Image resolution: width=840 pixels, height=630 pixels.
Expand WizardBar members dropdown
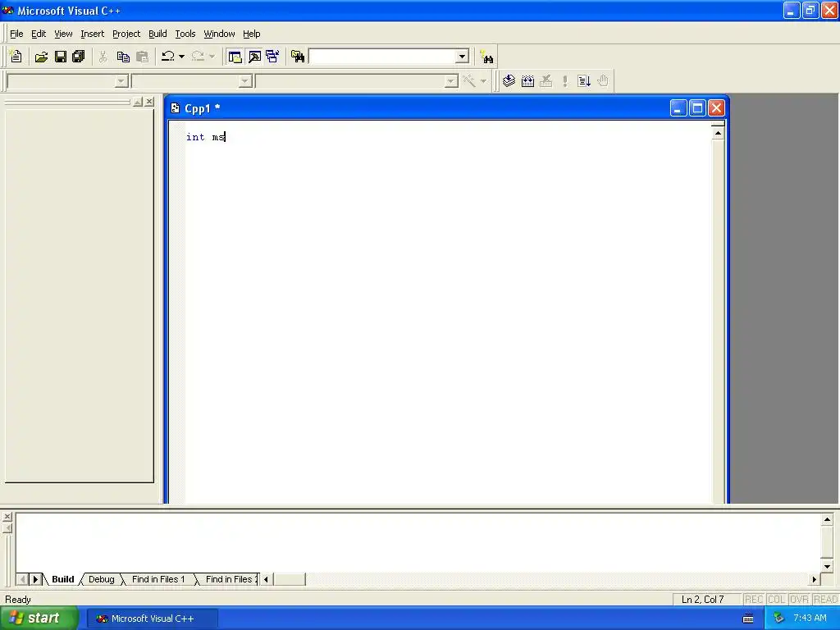(451, 81)
